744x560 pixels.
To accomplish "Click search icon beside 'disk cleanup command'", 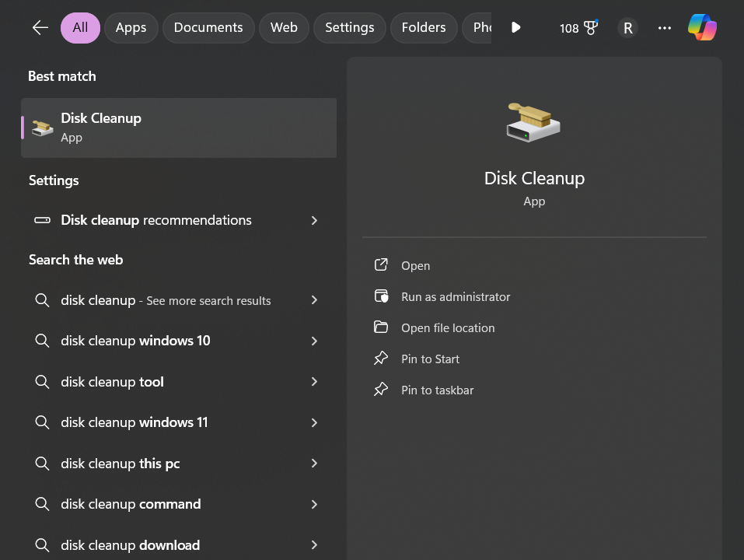I will point(42,504).
